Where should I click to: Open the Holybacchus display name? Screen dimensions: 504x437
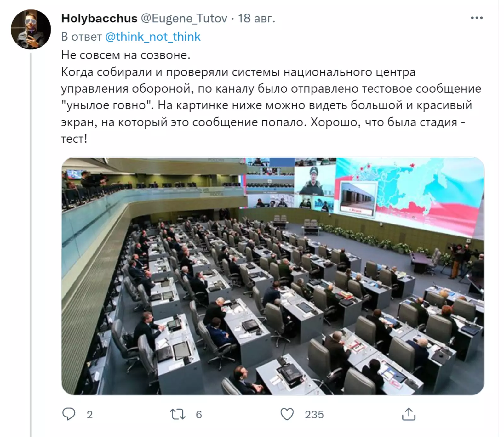pos(99,18)
